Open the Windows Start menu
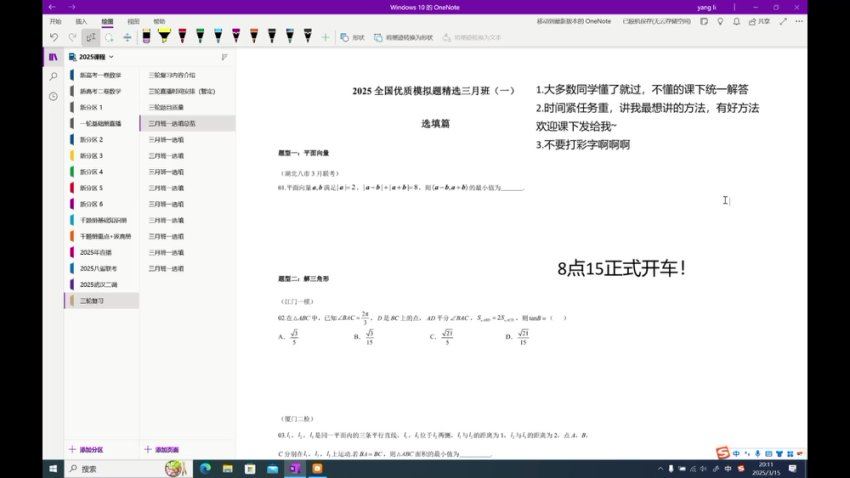Screen dimensions: 850x478 53,469
